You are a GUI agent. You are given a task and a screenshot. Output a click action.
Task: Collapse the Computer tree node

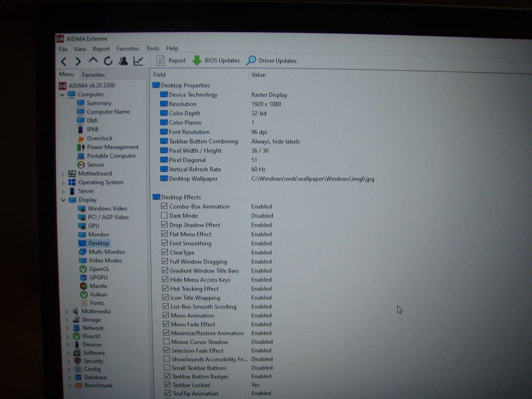pyautogui.click(x=62, y=95)
